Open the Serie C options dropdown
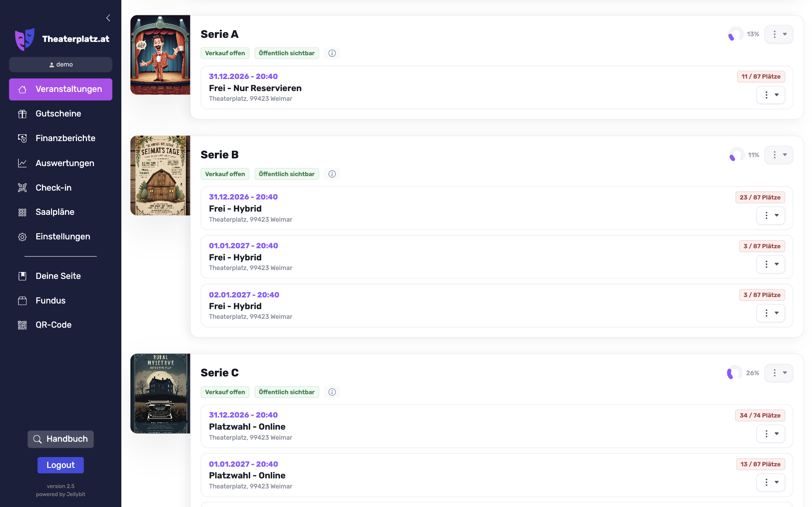The width and height of the screenshot is (812, 507). (779, 373)
